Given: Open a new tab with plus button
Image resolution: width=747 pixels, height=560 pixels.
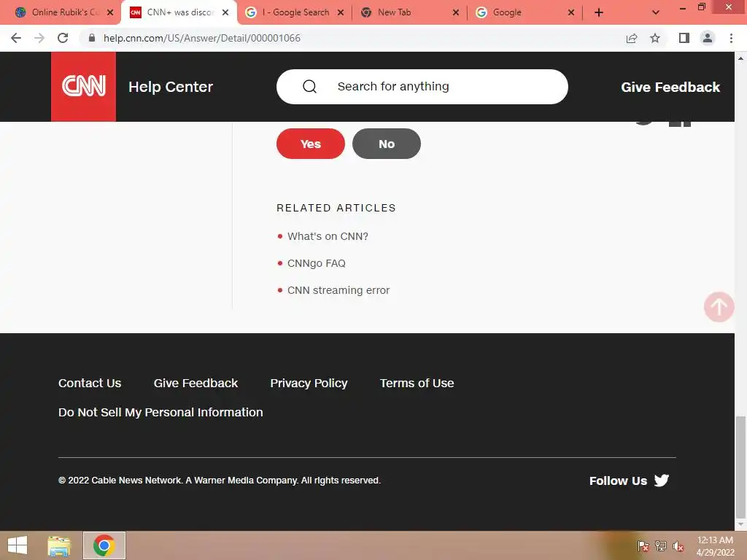Looking at the screenshot, I should [x=599, y=13].
